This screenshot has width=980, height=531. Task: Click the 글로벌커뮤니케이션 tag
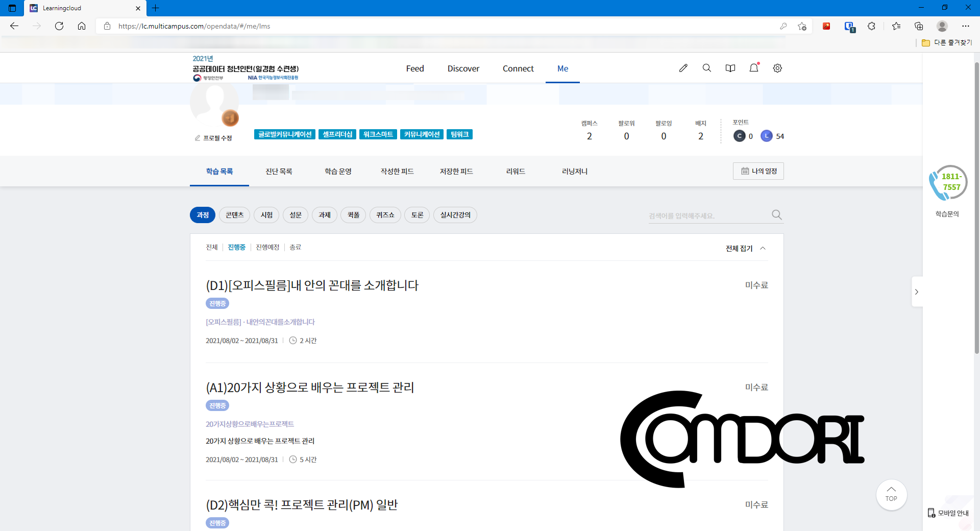[x=285, y=134]
